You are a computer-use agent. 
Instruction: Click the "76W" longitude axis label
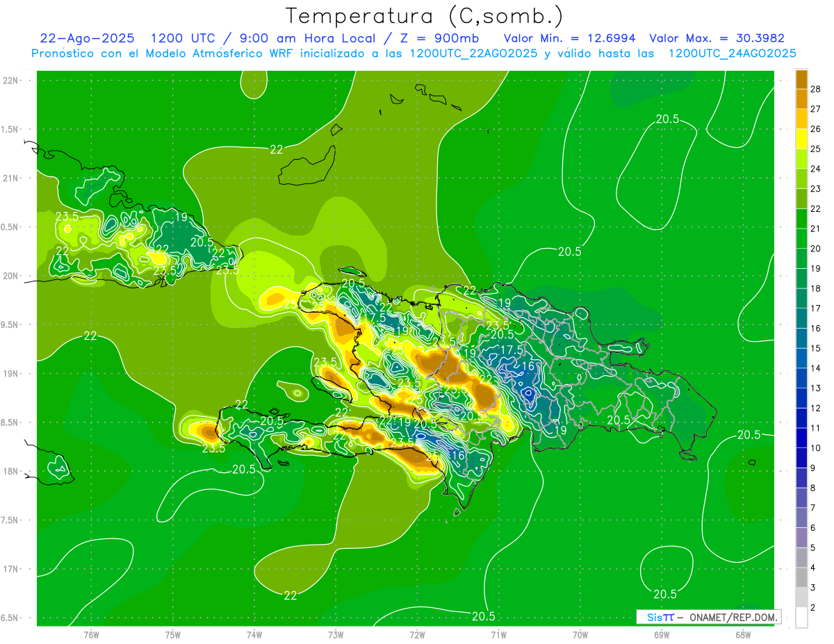point(91,635)
